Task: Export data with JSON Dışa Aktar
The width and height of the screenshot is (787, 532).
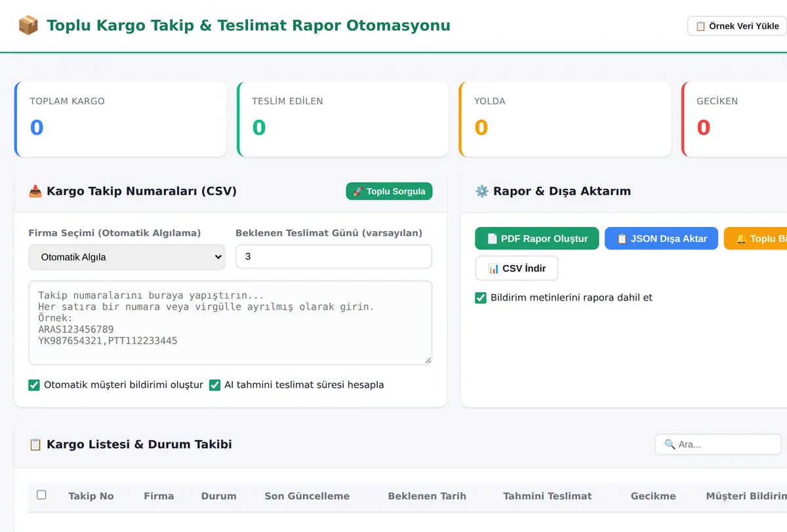Action: 661,239
